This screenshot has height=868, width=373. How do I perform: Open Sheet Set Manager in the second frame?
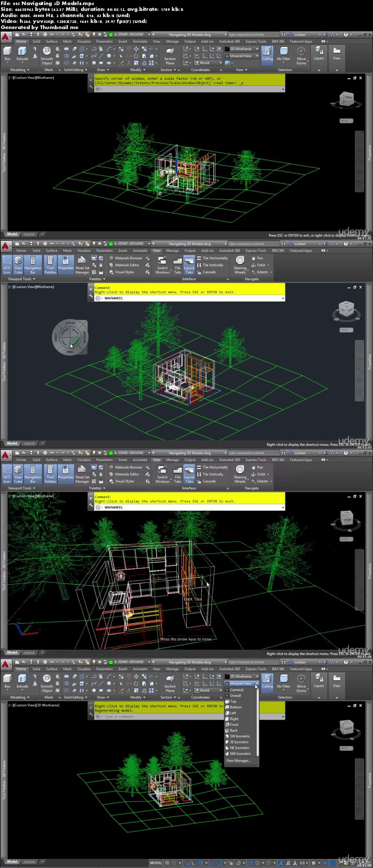pyautogui.click(x=82, y=265)
